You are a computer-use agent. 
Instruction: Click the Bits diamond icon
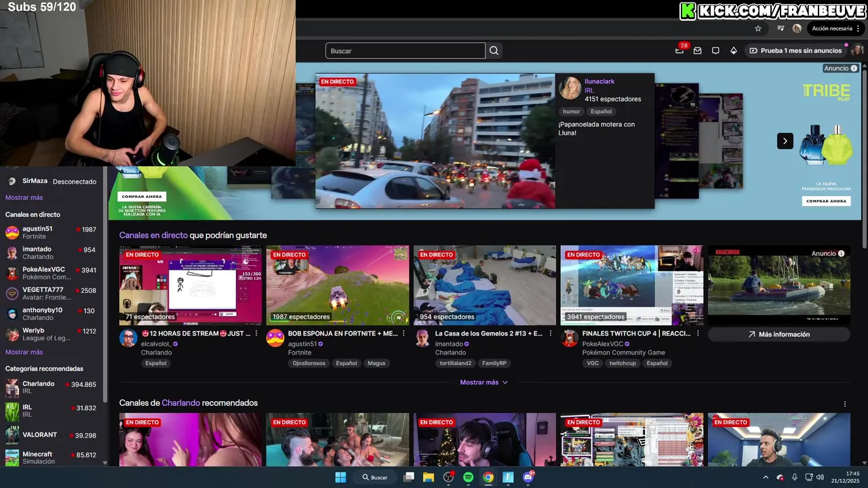tap(733, 51)
